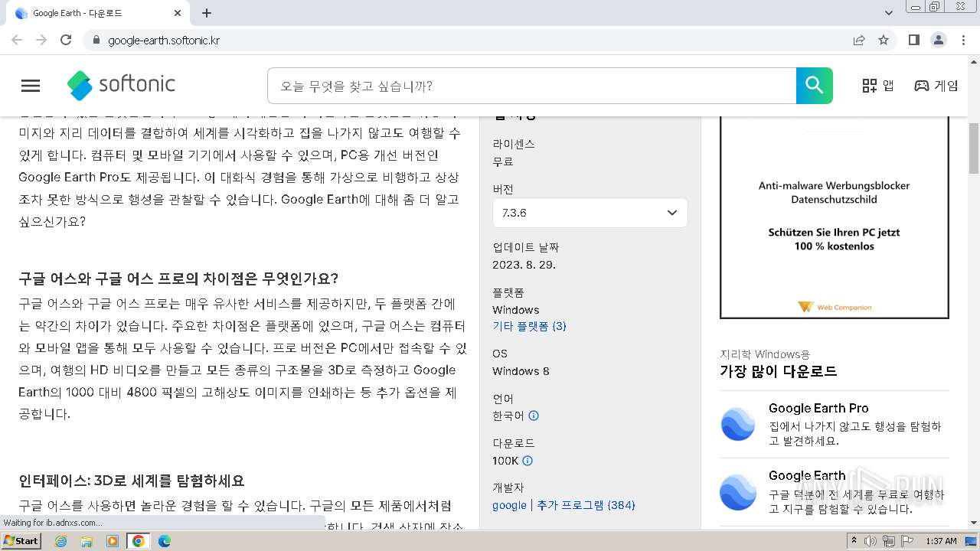Click the Web Companion advertisement

click(835, 218)
